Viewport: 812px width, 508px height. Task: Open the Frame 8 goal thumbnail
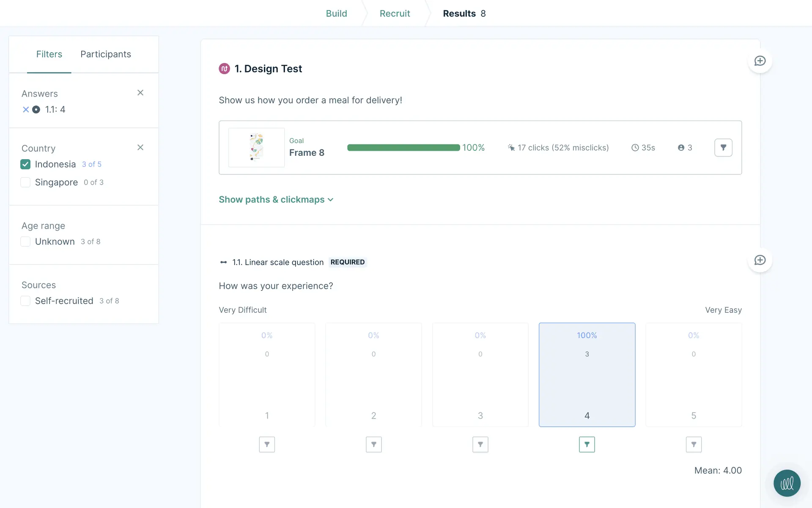[256, 147]
